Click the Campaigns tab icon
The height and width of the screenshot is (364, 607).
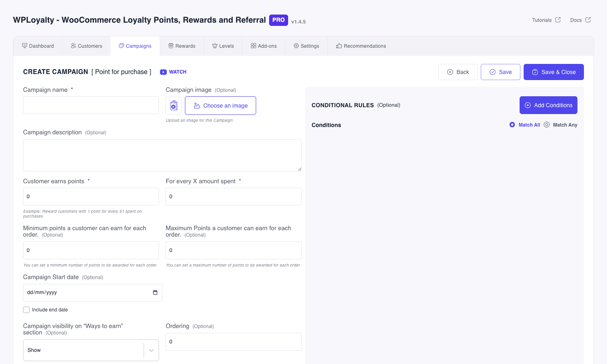pyautogui.click(x=121, y=46)
